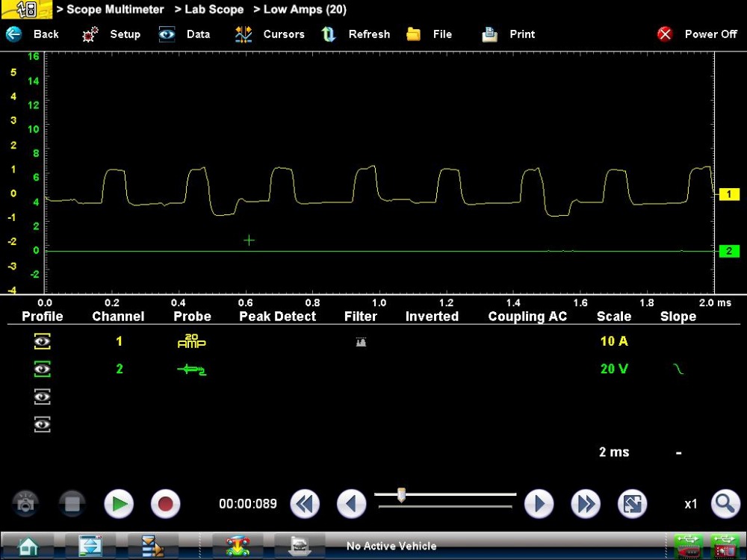Click the playback position slider handle
The width and height of the screenshot is (747, 560).
click(x=401, y=495)
